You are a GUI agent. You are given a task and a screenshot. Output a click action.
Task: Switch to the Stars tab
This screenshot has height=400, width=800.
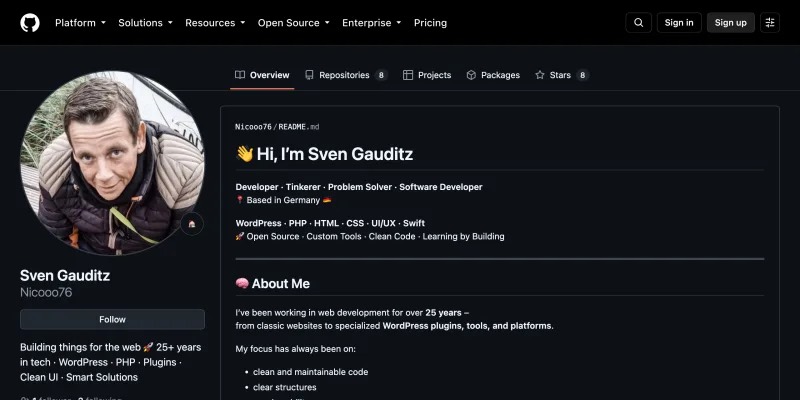click(x=562, y=75)
